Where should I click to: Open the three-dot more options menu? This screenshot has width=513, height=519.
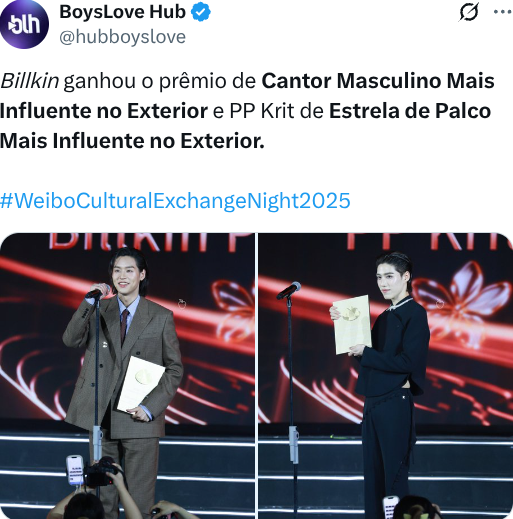tap(503, 12)
